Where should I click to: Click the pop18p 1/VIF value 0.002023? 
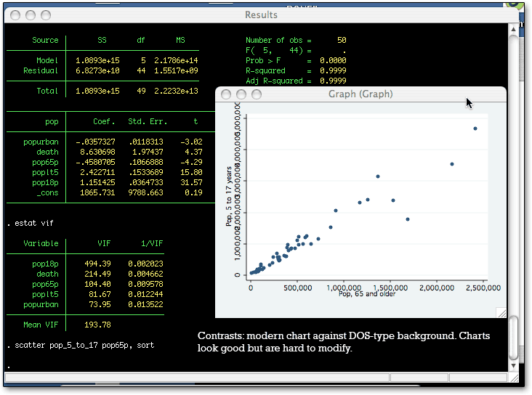pos(145,264)
